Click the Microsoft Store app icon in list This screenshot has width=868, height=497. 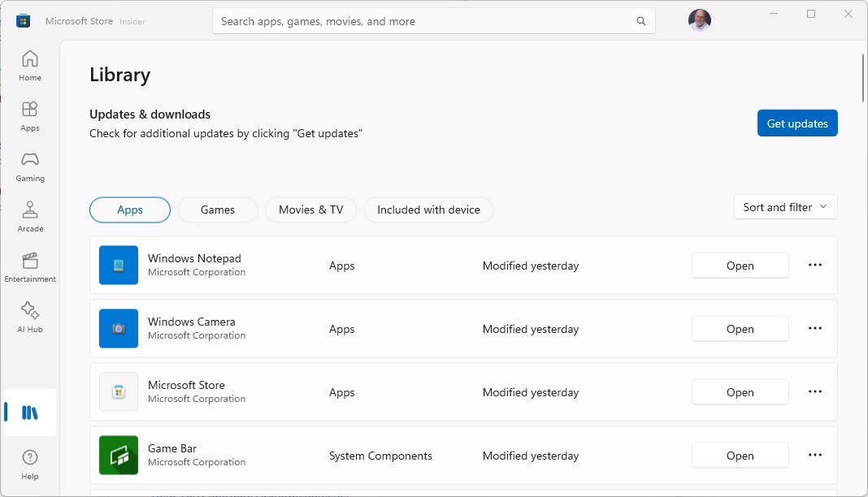tap(119, 392)
